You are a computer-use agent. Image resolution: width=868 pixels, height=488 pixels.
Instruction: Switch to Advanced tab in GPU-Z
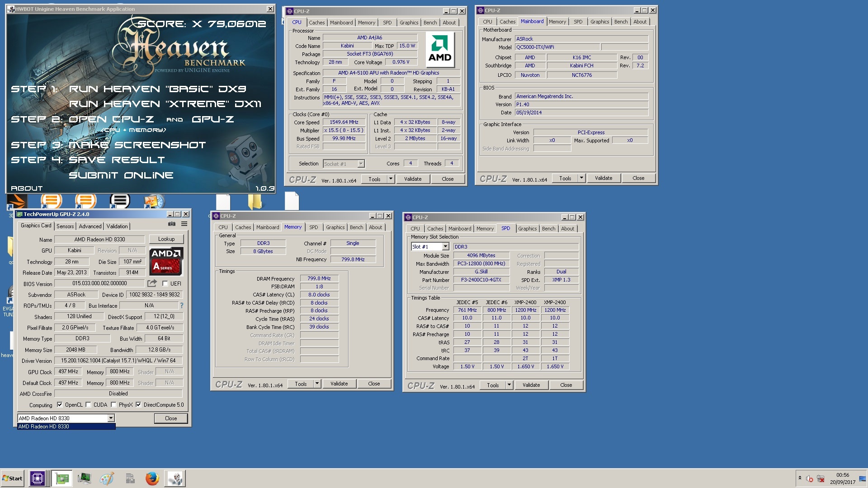(x=90, y=226)
